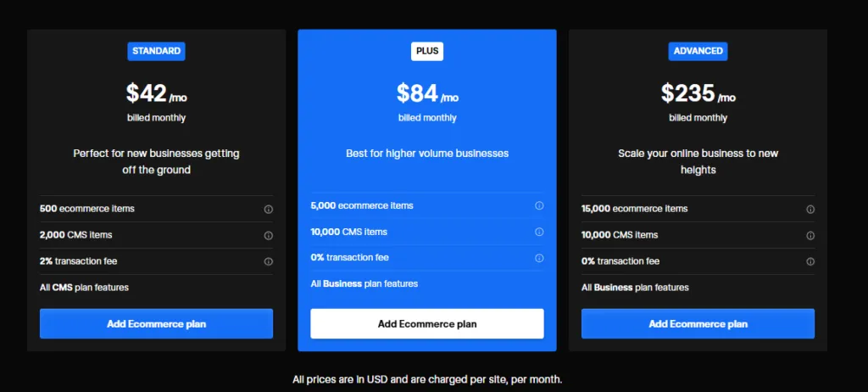Image resolution: width=868 pixels, height=392 pixels.
Task: Click "All CMS plan features" text
Action: tap(84, 288)
